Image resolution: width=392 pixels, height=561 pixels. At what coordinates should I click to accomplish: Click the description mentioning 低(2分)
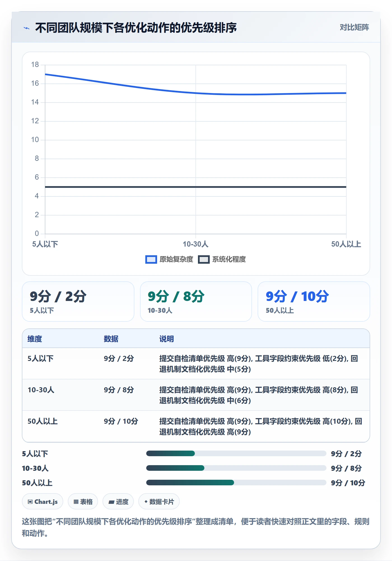[259, 364]
